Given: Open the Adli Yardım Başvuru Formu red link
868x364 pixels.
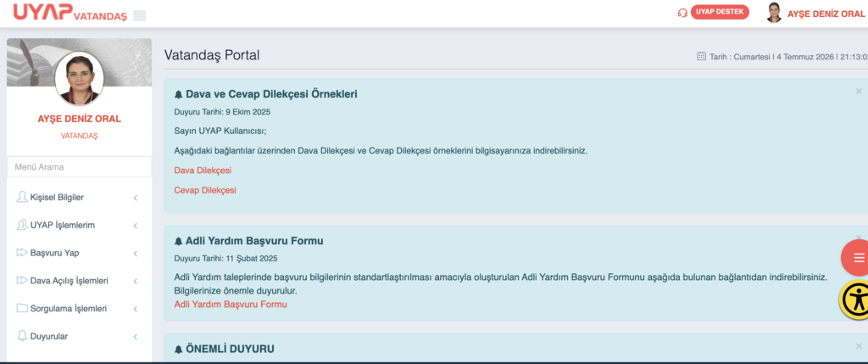Looking at the screenshot, I should point(231,304).
